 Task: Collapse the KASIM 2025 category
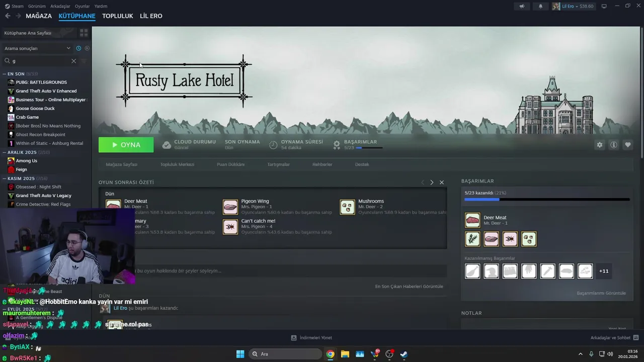pyautogui.click(x=4, y=178)
